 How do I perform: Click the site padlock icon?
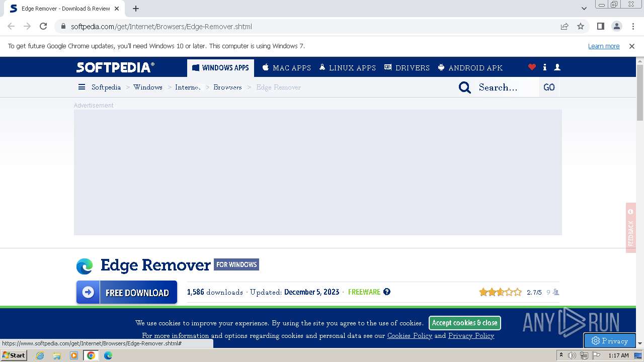click(x=63, y=27)
